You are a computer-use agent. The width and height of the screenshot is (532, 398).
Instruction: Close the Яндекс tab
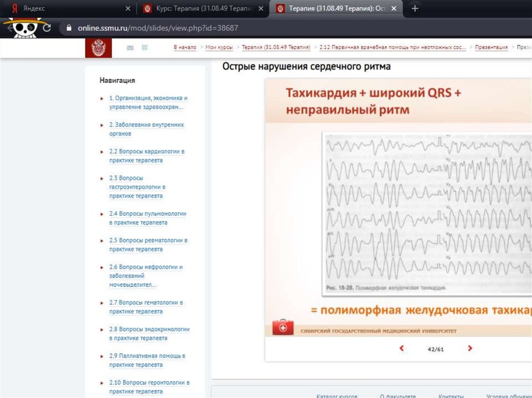[x=128, y=8]
